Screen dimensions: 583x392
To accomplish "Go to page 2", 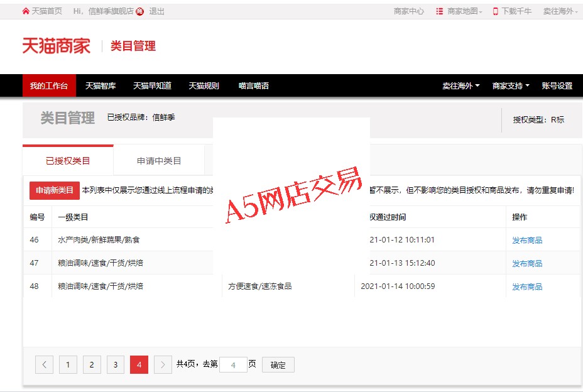I will tap(92, 364).
